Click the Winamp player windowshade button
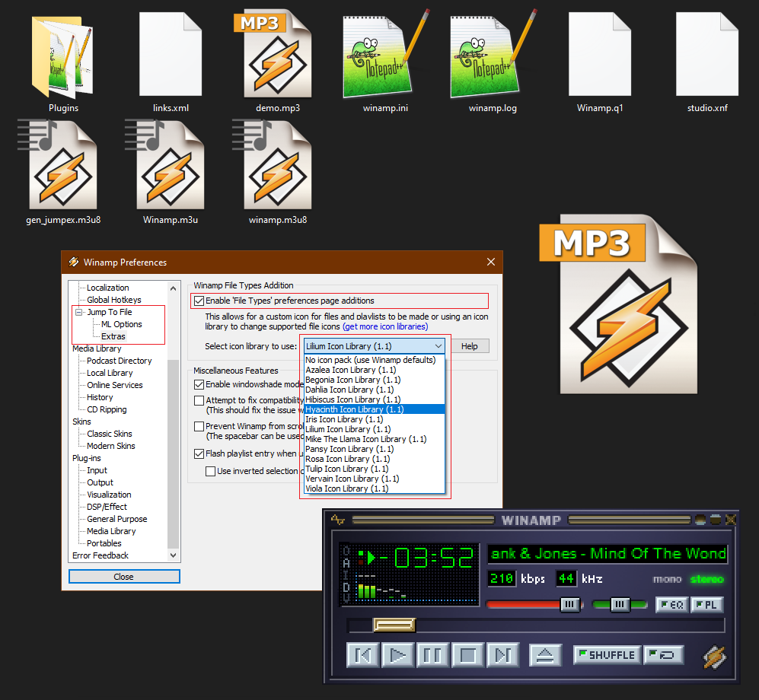This screenshot has height=700, width=759. click(x=716, y=520)
